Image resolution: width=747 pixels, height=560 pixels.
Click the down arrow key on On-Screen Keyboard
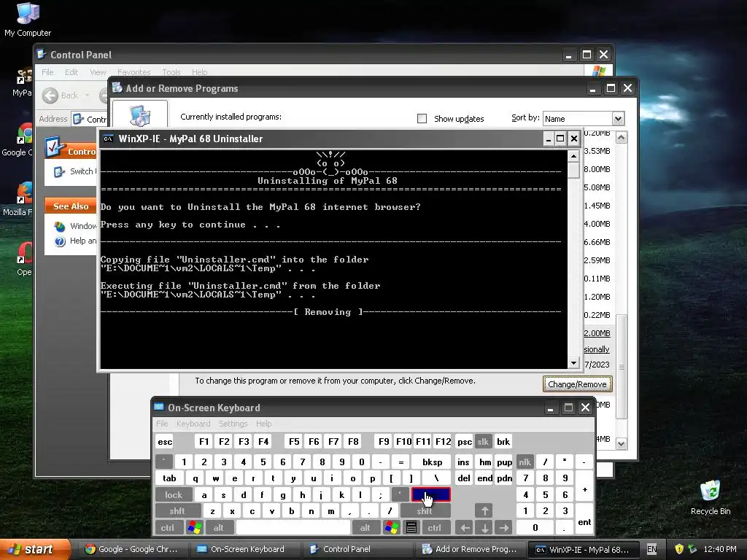484,528
